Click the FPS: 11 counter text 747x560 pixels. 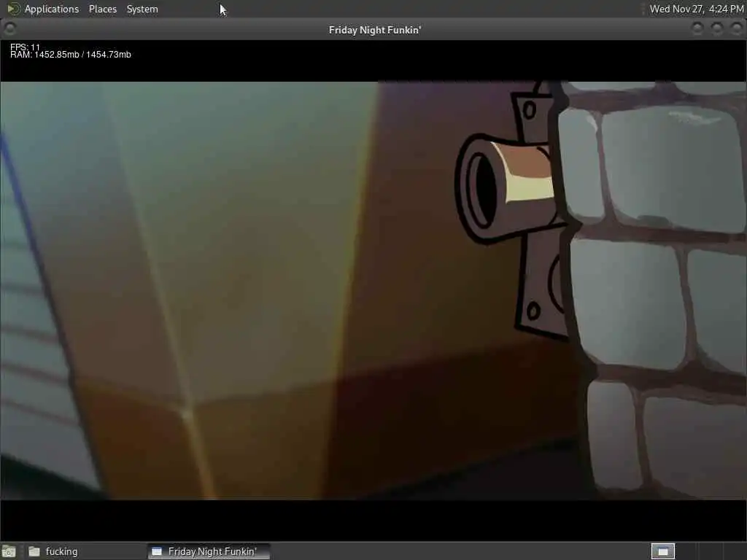(26, 47)
